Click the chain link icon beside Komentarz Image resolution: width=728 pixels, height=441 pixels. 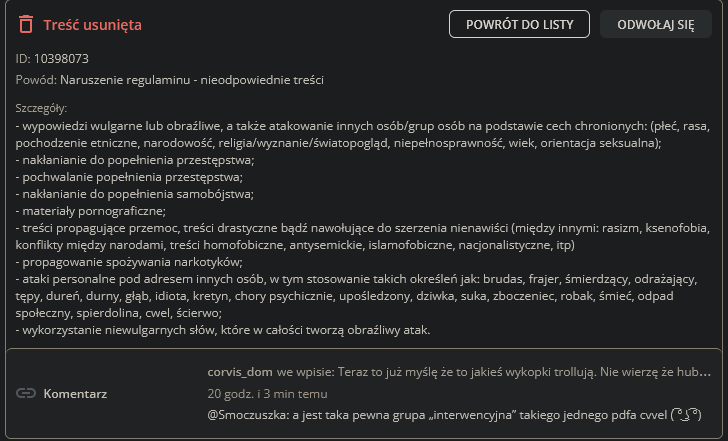tap(26, 393)
